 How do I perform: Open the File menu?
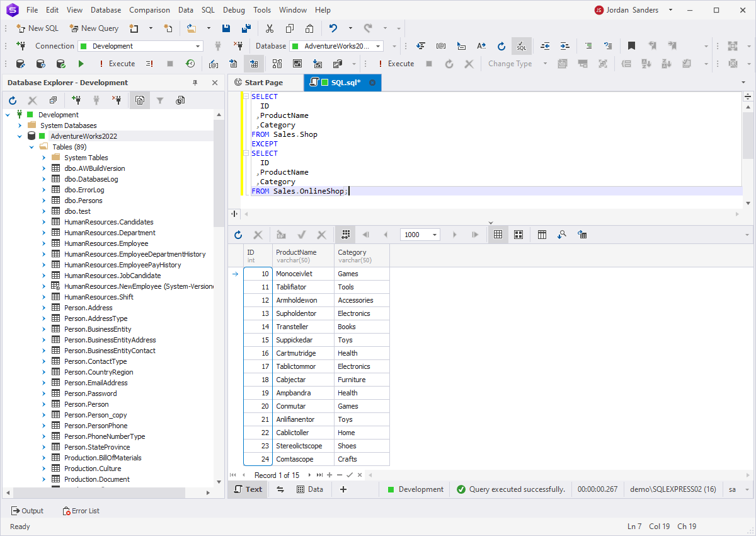[32, 10]
